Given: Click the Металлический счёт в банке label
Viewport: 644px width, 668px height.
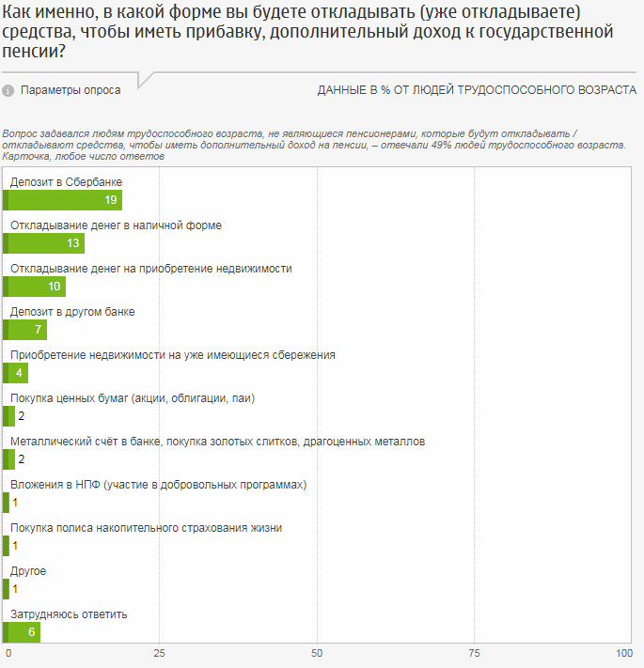Looking at the screenshot, I should pyautogui.click(x=217, y=442).
